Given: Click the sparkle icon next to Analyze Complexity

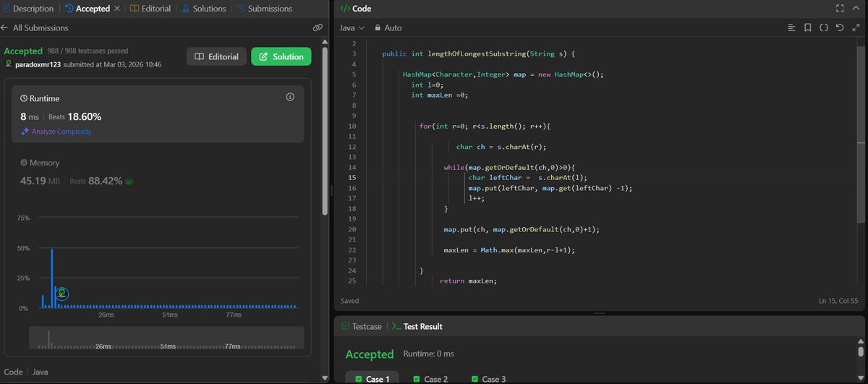Looking at the screenshot, I should pyautogui.click(x=25, y=132).
